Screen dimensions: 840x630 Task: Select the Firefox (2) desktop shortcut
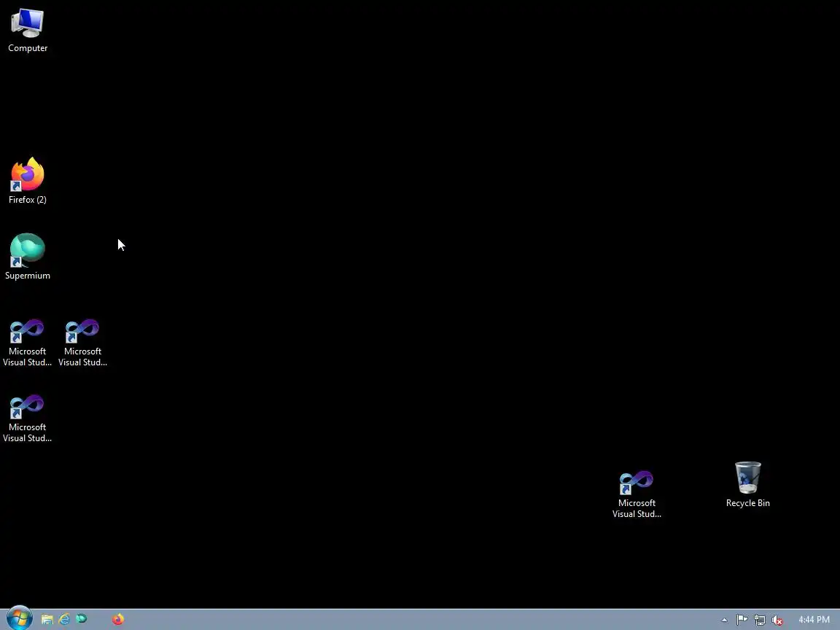27,181
